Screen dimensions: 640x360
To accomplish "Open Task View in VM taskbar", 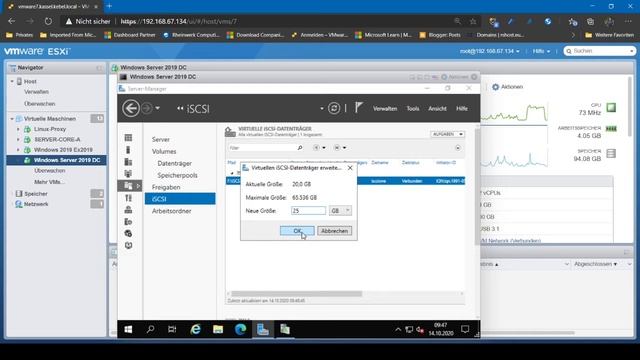I will click(x=172, y=329).
